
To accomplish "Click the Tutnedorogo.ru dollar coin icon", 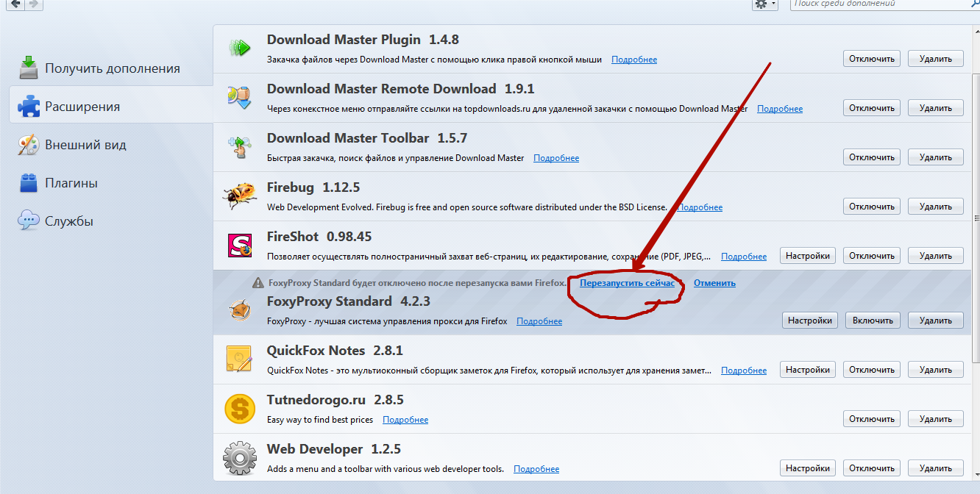I will (x=239, y=409).
